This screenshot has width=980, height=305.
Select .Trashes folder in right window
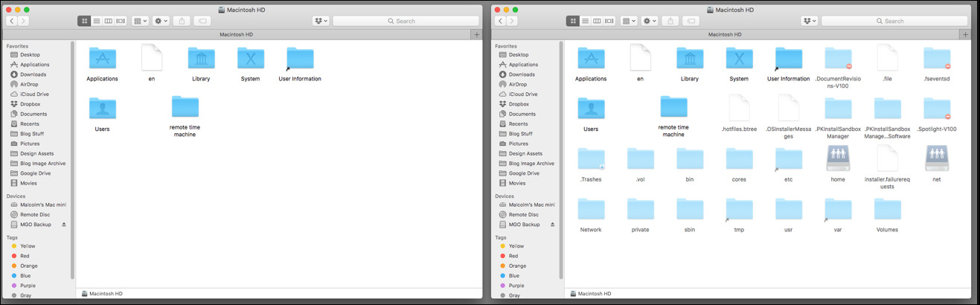591,159
